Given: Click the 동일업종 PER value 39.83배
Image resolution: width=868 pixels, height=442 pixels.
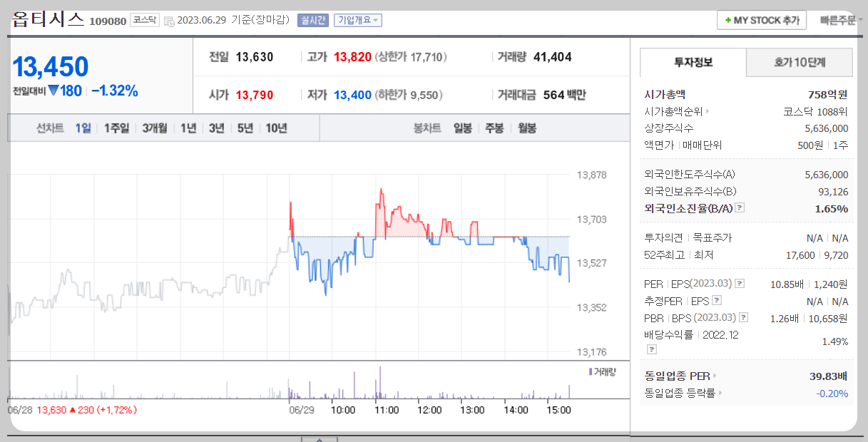Looking at the screenshot, I should 829,376.
